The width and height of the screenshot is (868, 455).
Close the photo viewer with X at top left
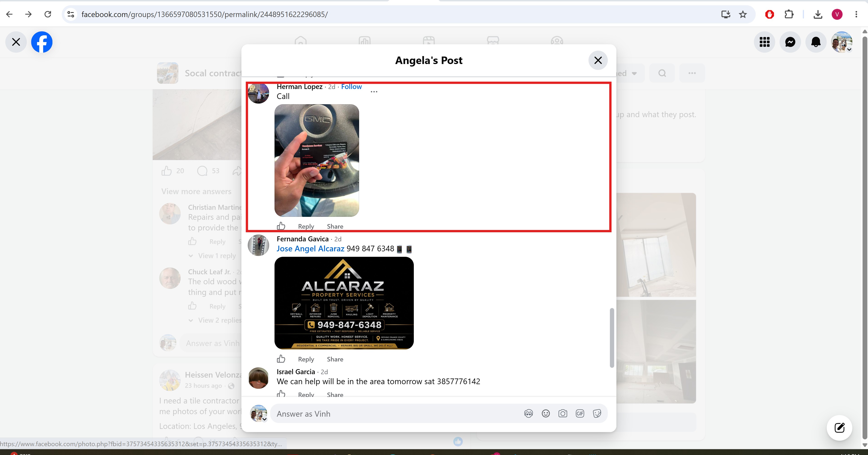pos(16,42)
